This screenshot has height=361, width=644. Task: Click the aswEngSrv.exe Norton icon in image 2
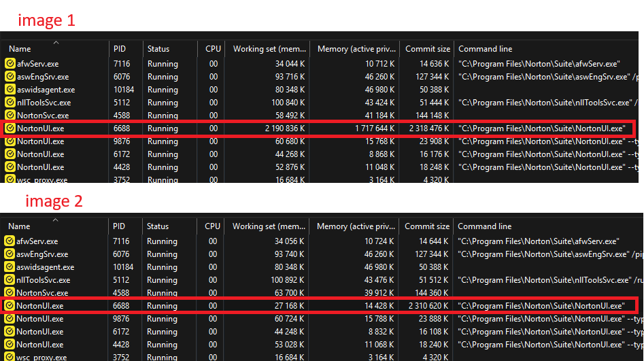[x=10, y=254]
